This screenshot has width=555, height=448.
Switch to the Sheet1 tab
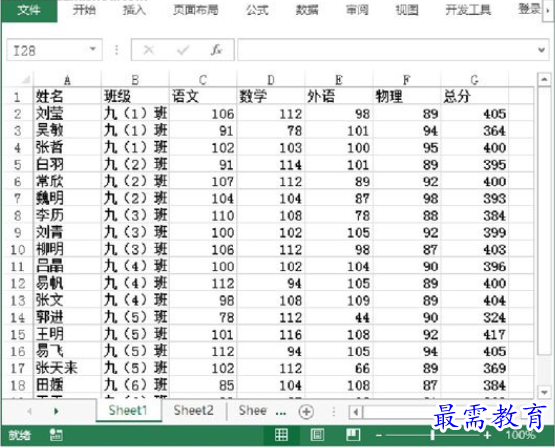pos(128,410)
